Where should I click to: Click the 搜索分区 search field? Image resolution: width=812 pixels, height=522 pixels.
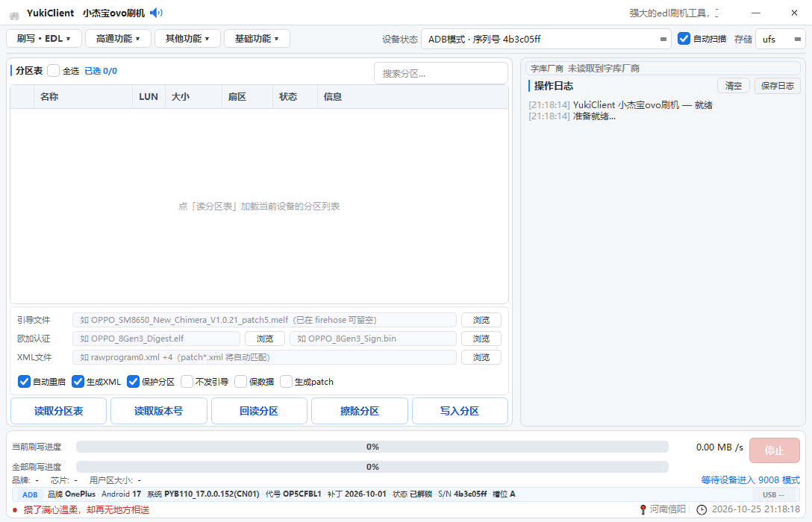pos(440,74)
